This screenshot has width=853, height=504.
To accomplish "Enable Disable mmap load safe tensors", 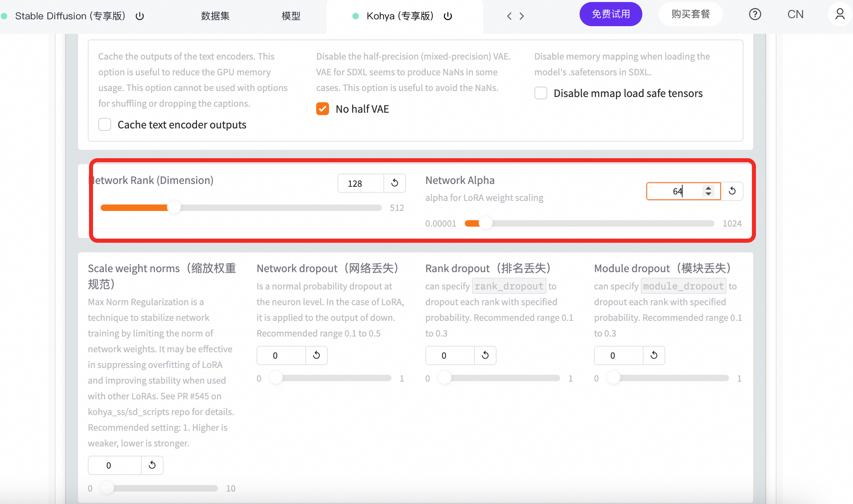I will pos(541,93).
